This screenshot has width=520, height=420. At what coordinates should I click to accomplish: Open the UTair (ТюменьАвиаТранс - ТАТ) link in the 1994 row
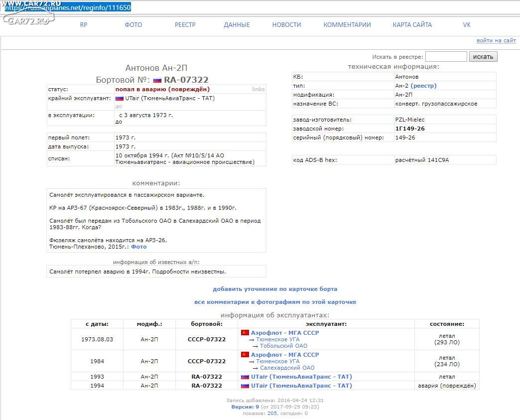pyautogui.click(x=301, y=386)
